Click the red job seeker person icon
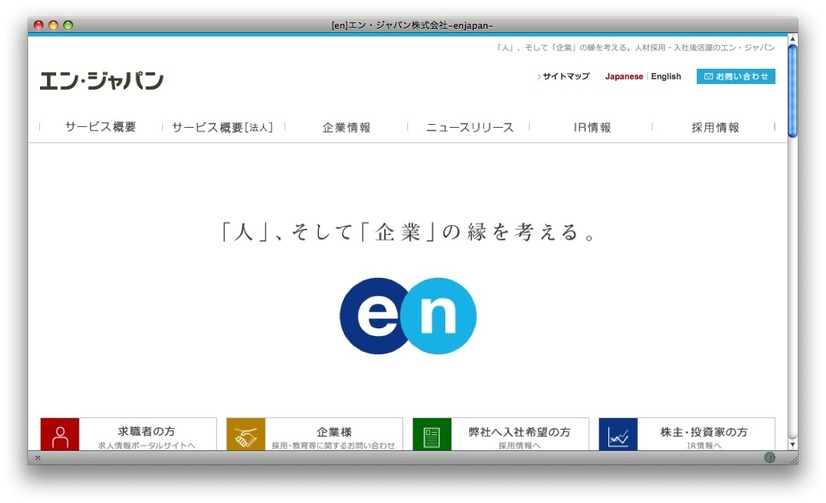This screenshot has height=503, width=826. pos(60,435)
